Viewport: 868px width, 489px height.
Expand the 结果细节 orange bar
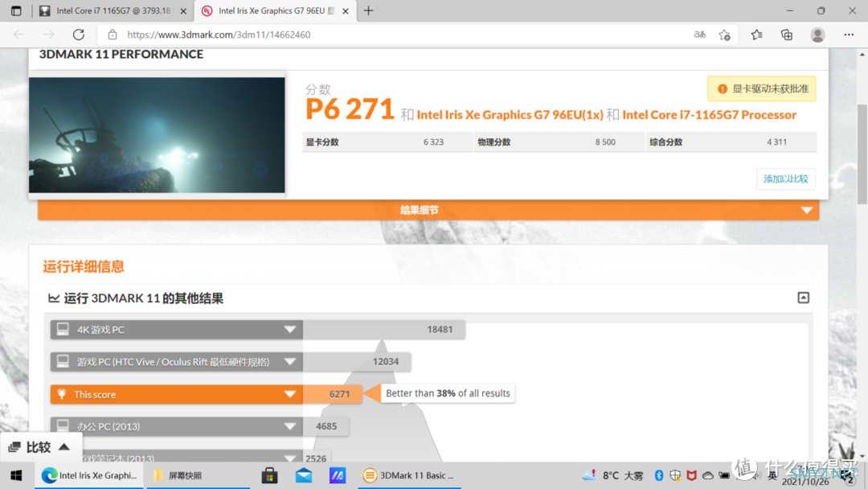tap(428, 210)
